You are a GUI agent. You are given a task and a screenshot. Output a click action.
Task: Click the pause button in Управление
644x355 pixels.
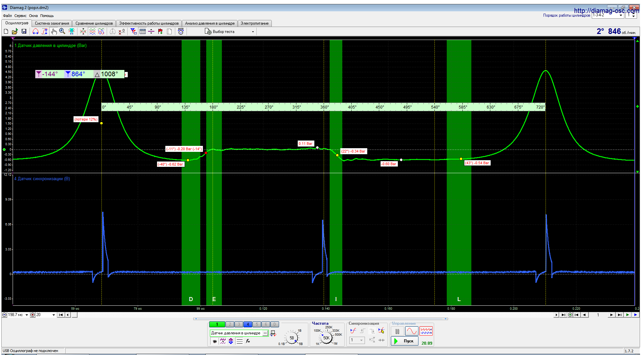pos(397,331)
